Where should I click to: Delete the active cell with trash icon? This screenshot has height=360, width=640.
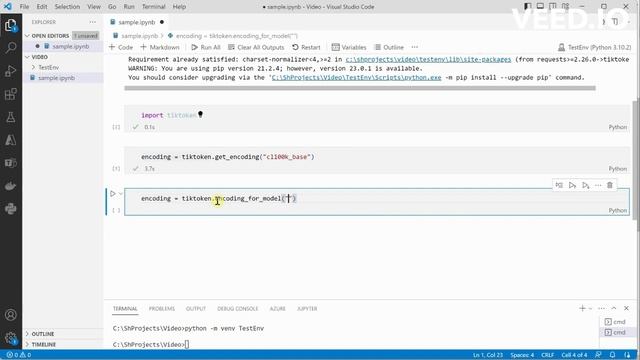pos(610,185)
